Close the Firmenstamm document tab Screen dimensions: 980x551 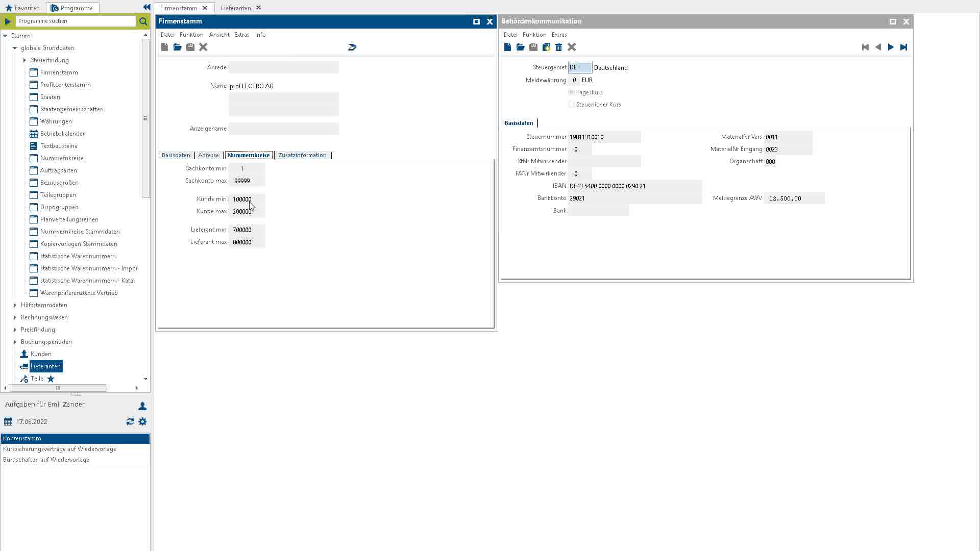point(205,8)
